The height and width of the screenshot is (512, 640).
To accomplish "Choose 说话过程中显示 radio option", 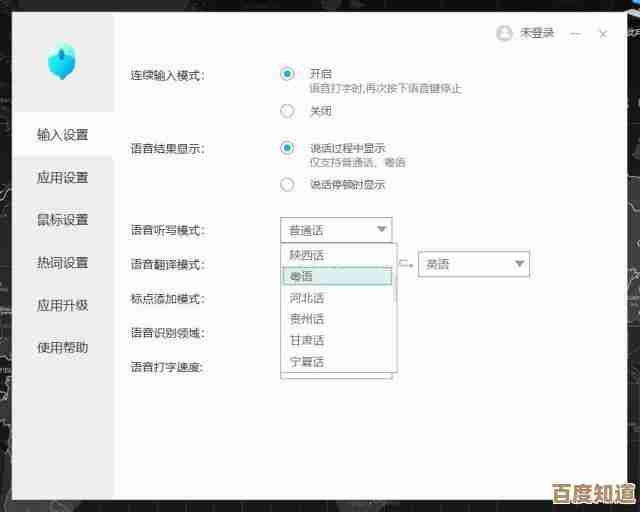I will point(288,148).
